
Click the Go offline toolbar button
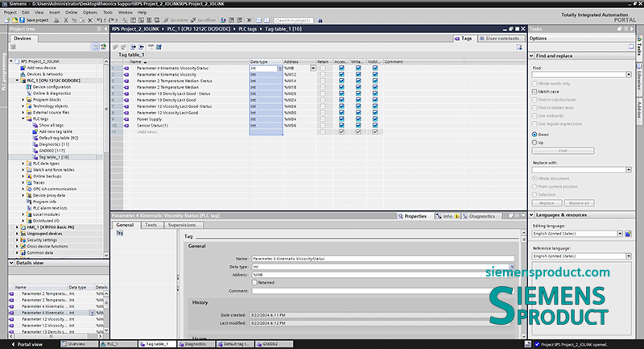[x=204, y=19]
